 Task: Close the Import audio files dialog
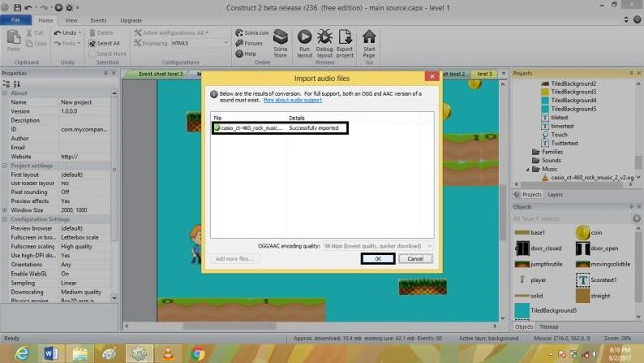[x=432, y=76]
